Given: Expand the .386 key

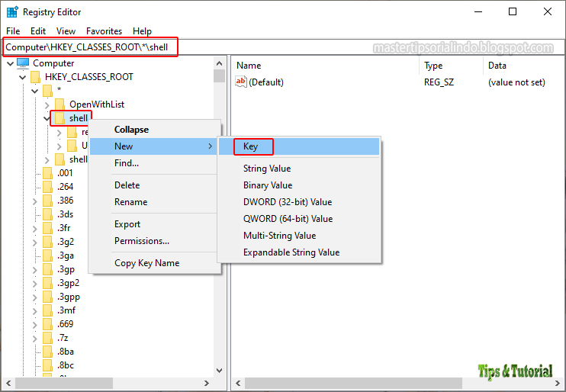Looking at the screenshot, I should coord(35,201).
